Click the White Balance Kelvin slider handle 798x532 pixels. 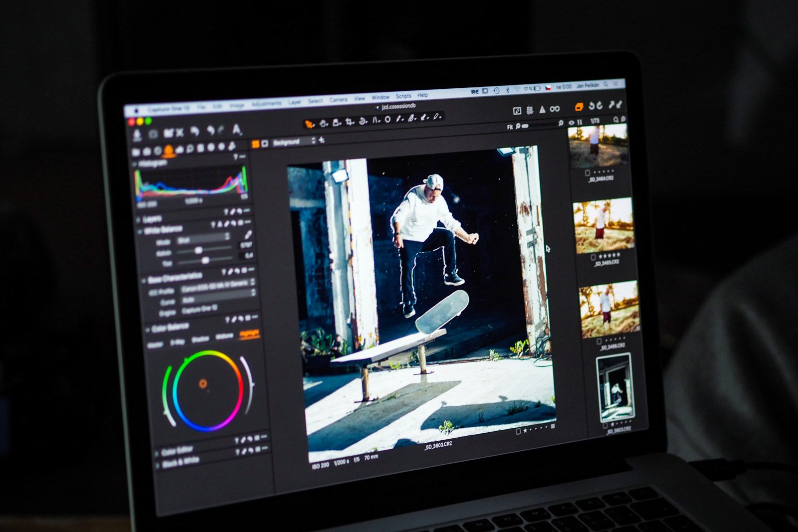click(x=199, y=250)
